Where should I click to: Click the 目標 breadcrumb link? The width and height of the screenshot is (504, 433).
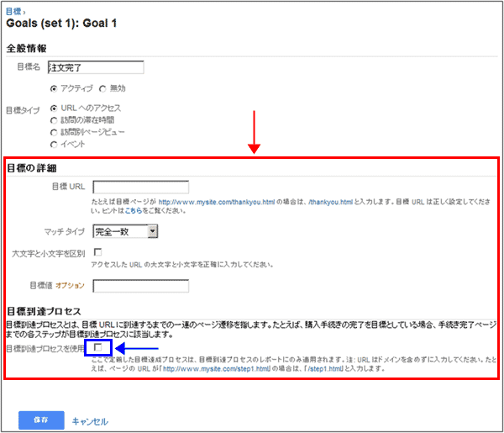[13, 11]
